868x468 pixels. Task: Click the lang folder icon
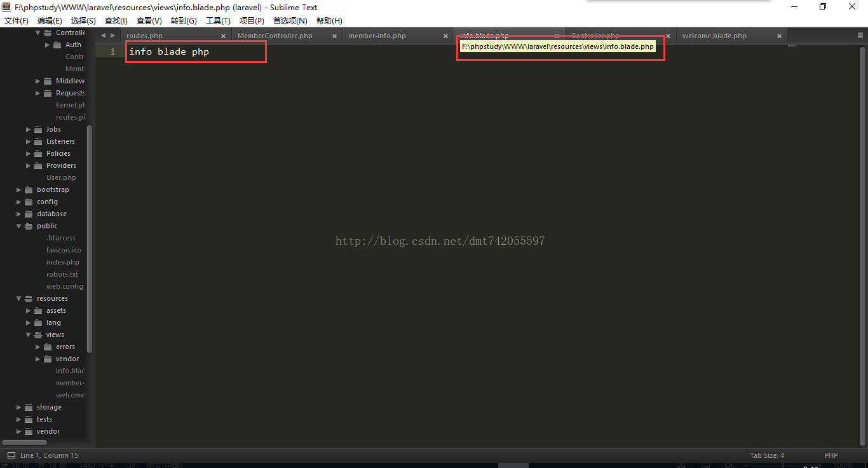pyautogui.click(x=38, y=323)
